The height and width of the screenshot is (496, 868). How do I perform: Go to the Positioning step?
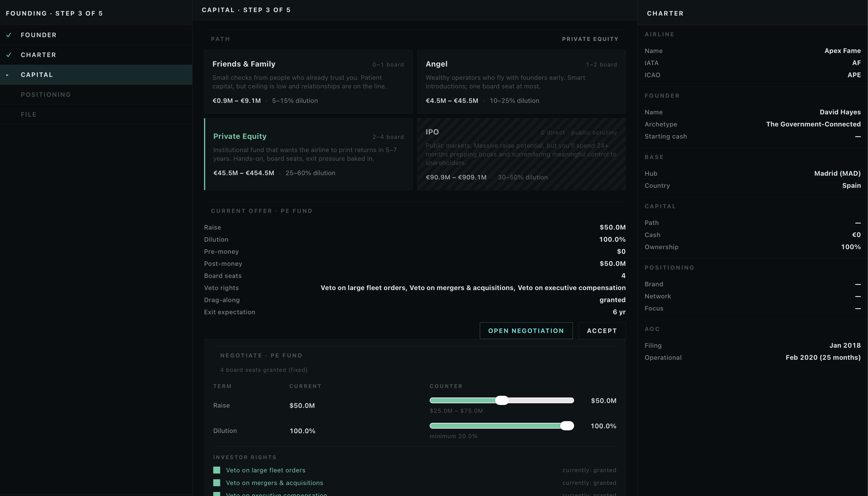tap(96, 95)
